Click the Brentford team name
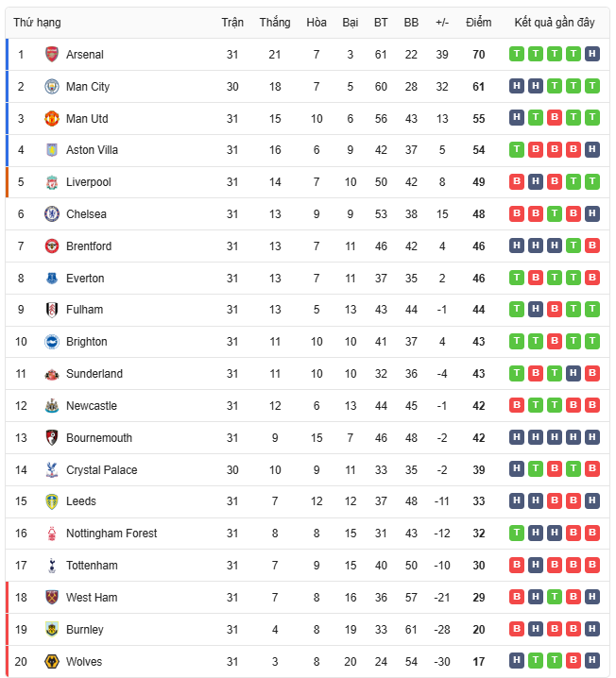Viewport: 616px width, 678px height. click(x=89, y=246)
